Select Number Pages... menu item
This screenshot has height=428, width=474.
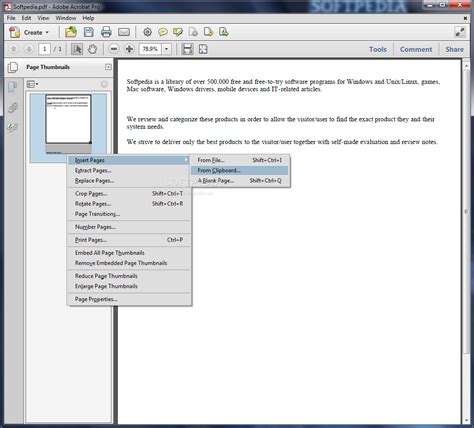[x=129, y=227]
